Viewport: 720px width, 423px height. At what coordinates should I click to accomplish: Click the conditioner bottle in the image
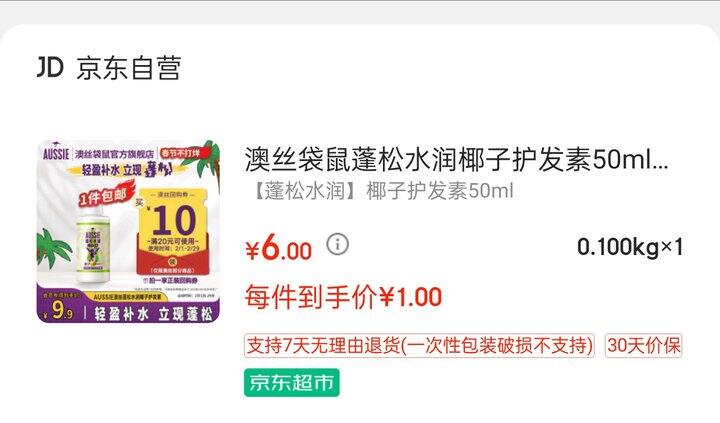pyautogui.click(x=93, y=245)
